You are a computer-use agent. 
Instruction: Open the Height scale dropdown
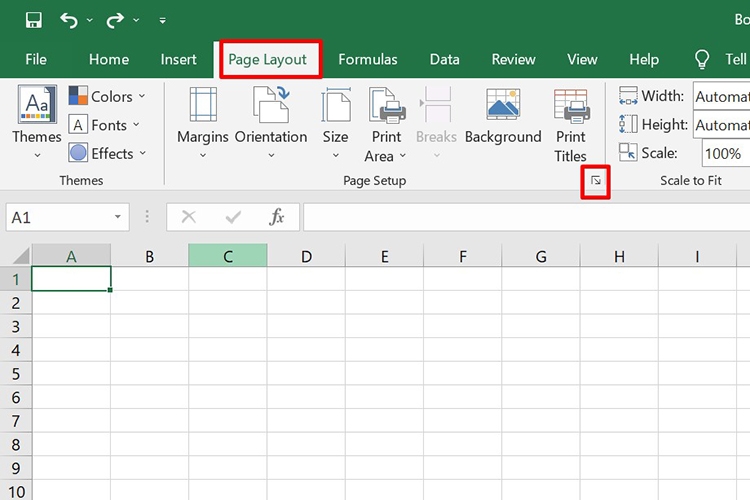(721, 125)
